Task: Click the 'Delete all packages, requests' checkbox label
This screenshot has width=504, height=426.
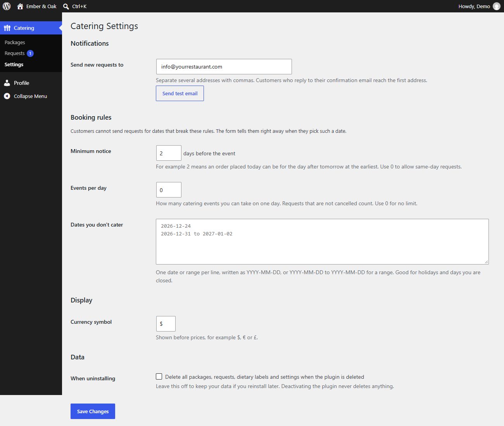Action: tap(264, 377)
